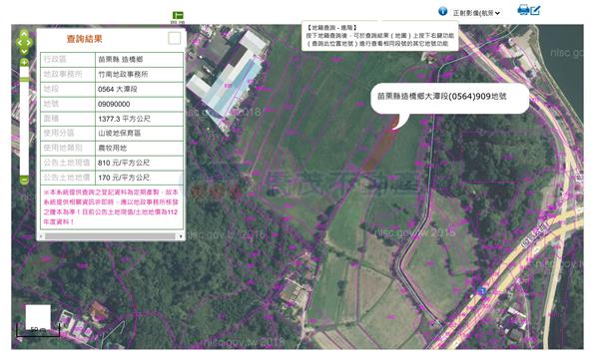Open the edit/annotate pencil tool
The image size is (599, 364).
(x=535, y=10)
